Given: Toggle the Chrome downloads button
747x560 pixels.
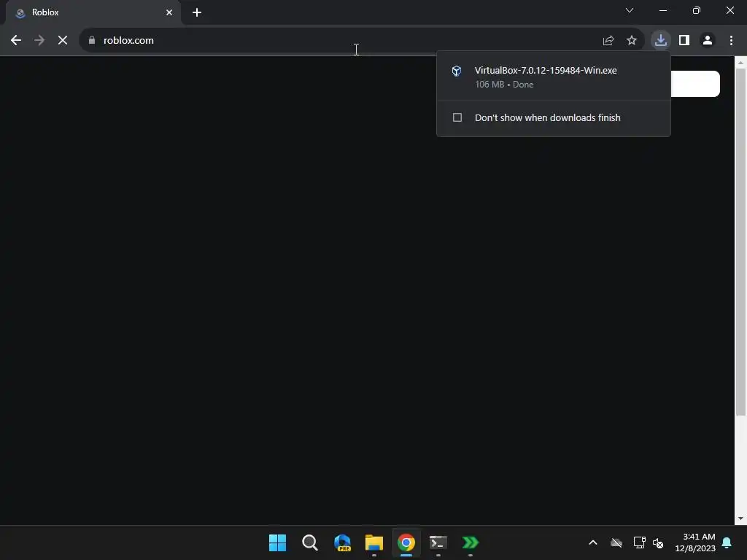Looking at the screenshot, I should coord(660,41).
